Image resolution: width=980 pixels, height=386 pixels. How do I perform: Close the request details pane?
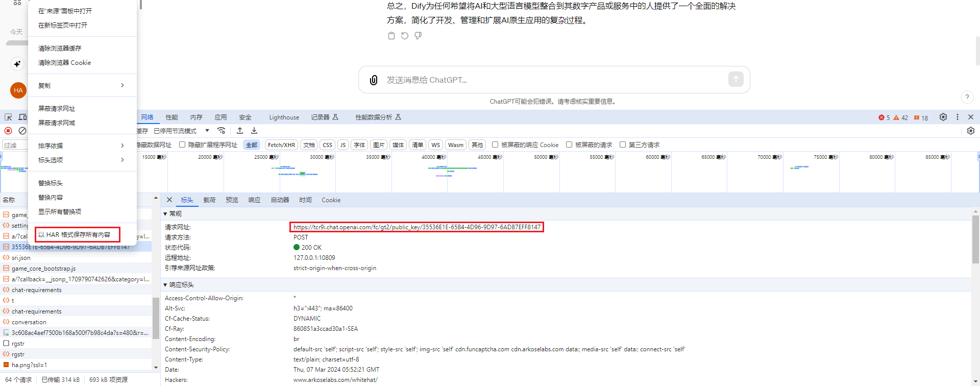tap(169, 200)
